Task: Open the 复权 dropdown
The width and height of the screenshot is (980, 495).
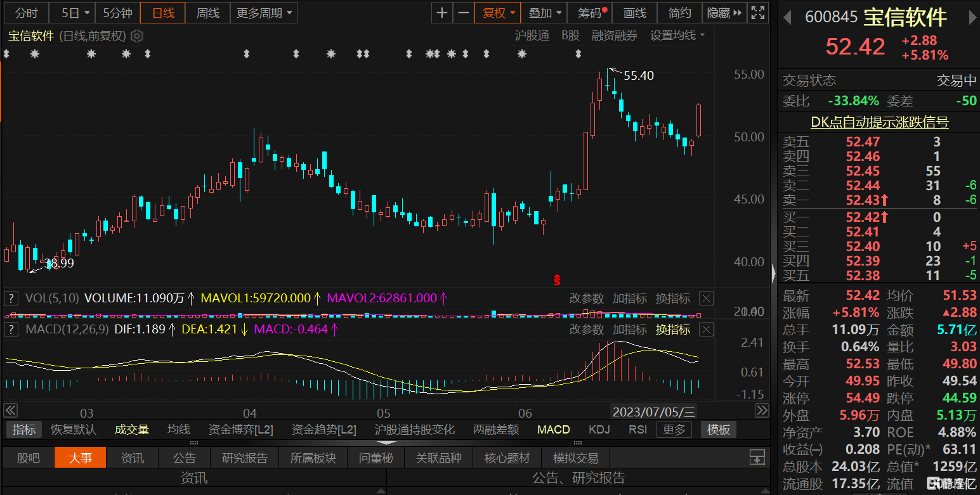Action: pyautogui.click(x=498, y=13)
